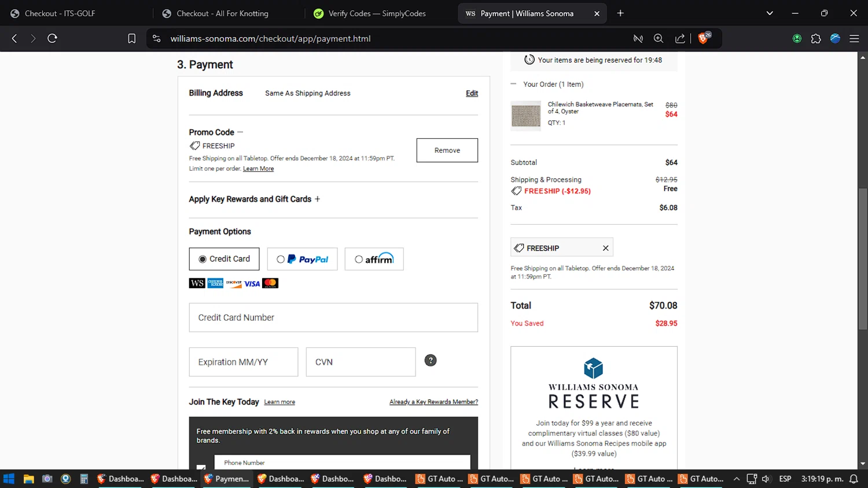The width and height of the screenshot is (868, 488).
Task: Click the browser address bar URL
Action: [270, 38]
